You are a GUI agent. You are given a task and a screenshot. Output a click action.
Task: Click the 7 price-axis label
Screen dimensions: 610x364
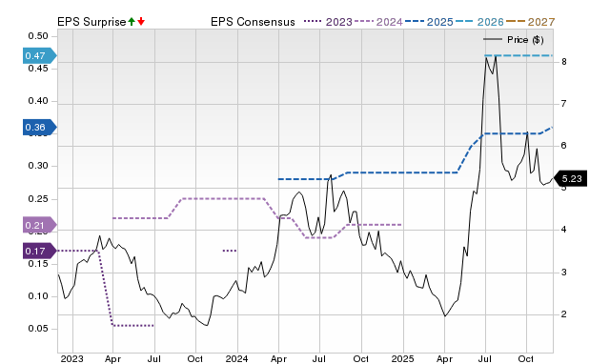point(563,104)
